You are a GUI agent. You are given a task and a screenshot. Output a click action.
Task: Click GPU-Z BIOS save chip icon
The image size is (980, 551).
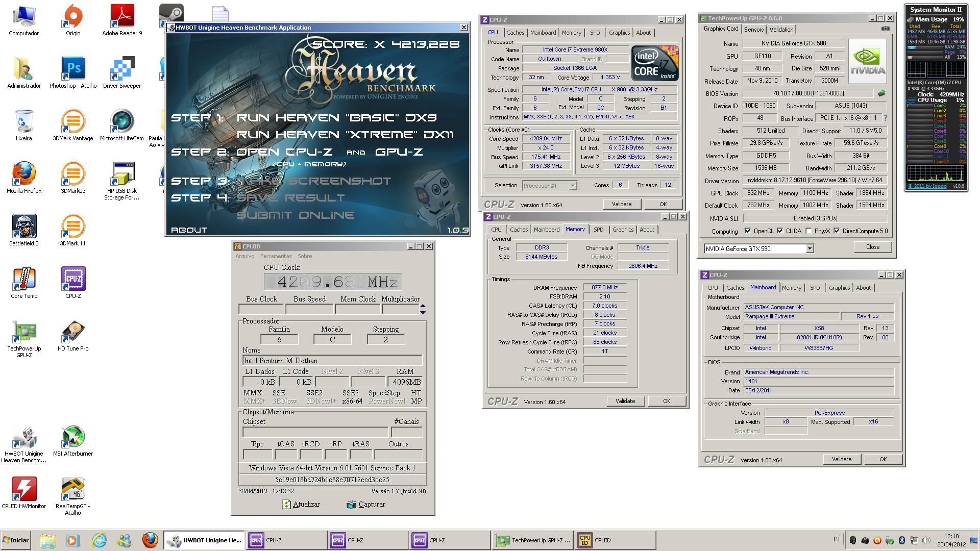pos(881,93)
